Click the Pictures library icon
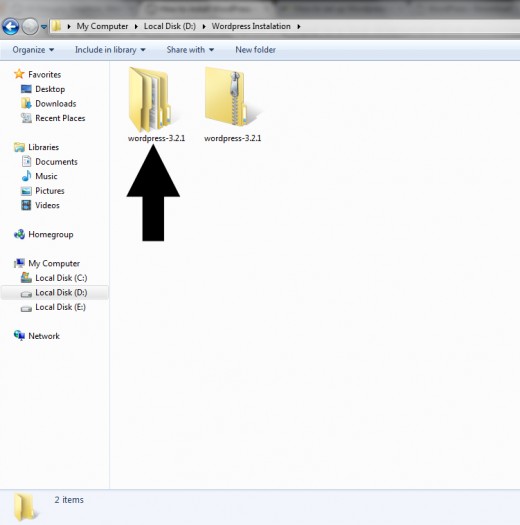Viewport: 520px width, 525px height. (x=26, y=191)
